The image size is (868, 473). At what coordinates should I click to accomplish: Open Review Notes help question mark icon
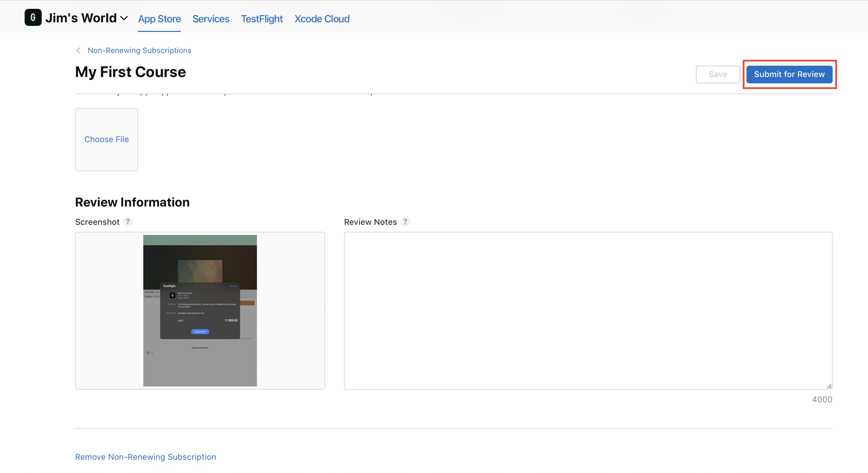pyautogui.click(x=405, y=221)
